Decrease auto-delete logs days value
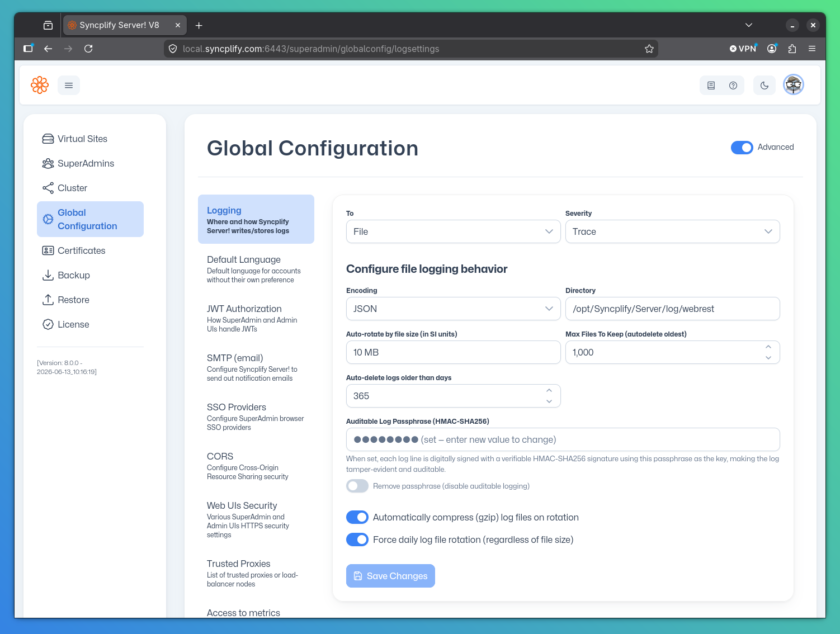This screenshot has height=634, width=840. [x=549, y=401]
